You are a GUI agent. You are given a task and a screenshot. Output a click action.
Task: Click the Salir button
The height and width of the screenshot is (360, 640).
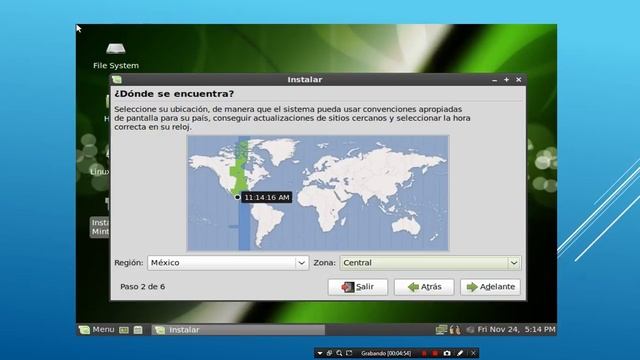358,287
